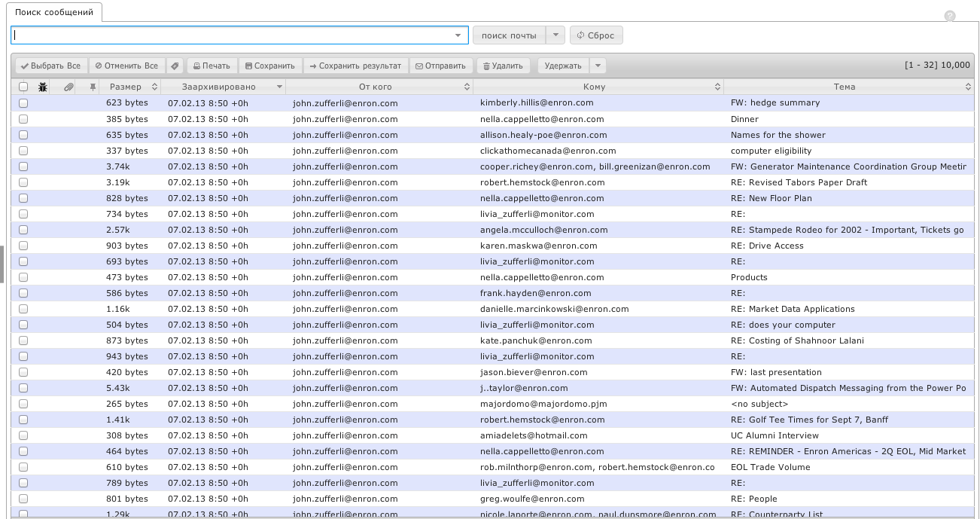Click recipient majordomo@majordomo.pjm

click(543, 404)
